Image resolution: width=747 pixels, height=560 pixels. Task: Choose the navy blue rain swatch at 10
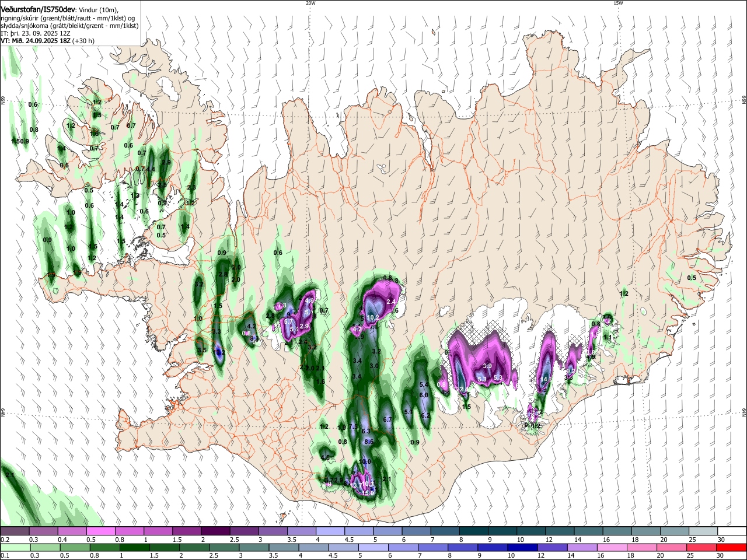(x=523, y=547)
